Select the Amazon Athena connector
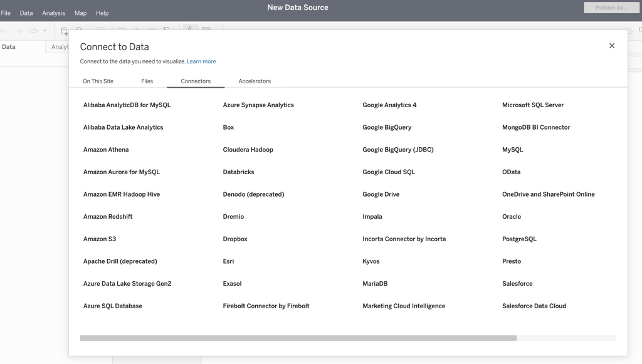 106,150
